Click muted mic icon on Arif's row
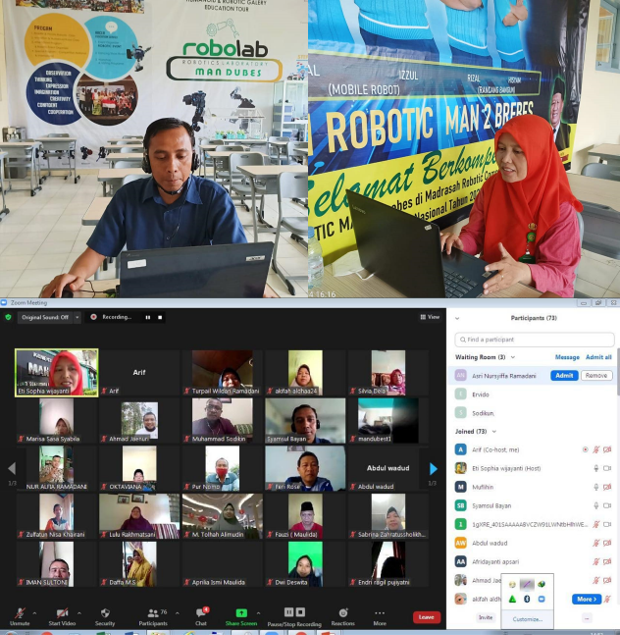The height and width of the screenshot is (635, 620). point(596,450)
